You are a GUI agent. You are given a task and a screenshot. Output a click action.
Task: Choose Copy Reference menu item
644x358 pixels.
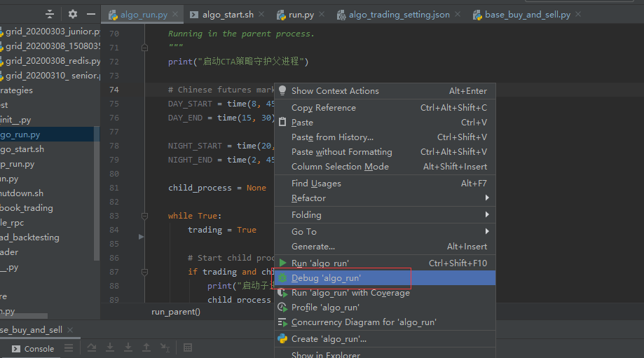[x=385, y=108]
